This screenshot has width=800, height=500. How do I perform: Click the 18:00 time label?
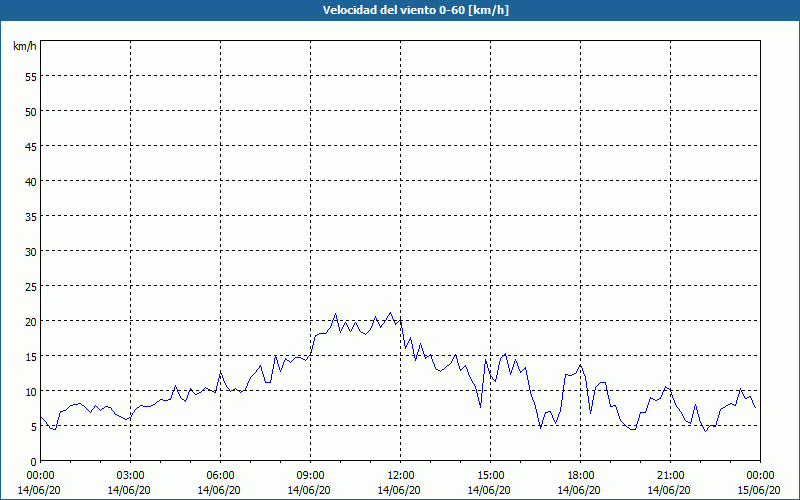[581, 476]
